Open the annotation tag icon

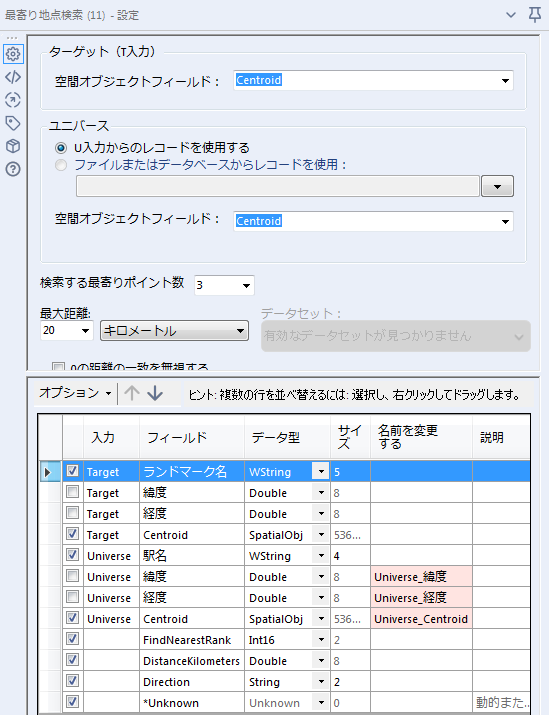13,123
